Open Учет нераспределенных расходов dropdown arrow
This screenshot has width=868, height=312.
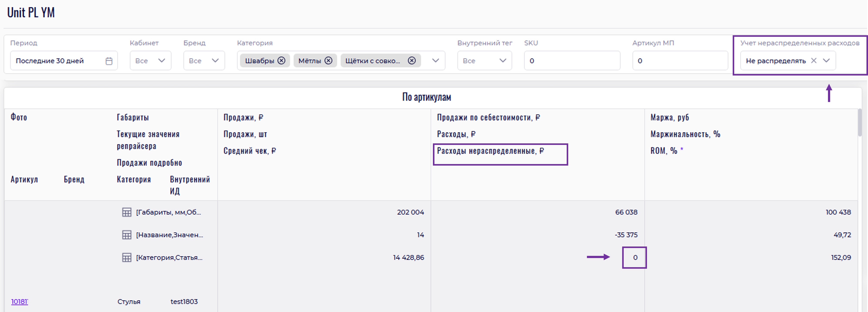click(x=826, y=61)
